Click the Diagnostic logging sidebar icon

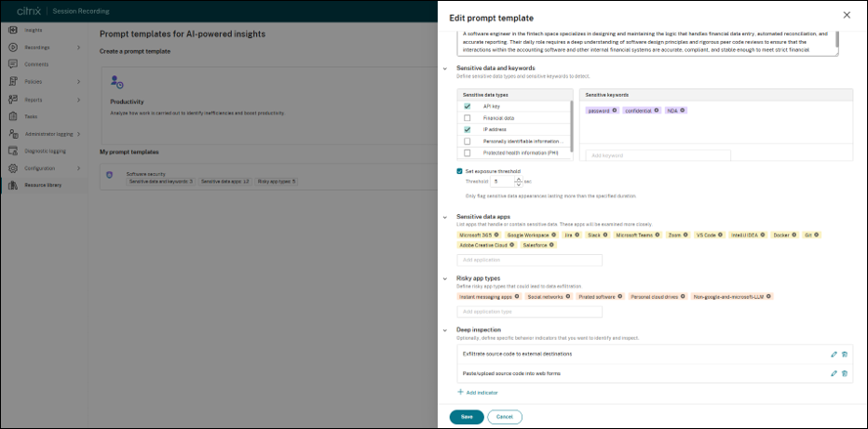12,151
